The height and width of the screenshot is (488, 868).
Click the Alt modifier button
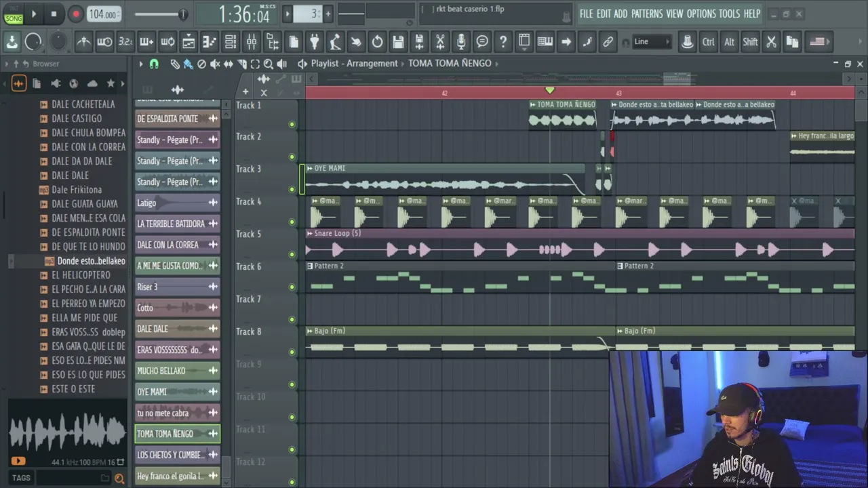[730, 42]
